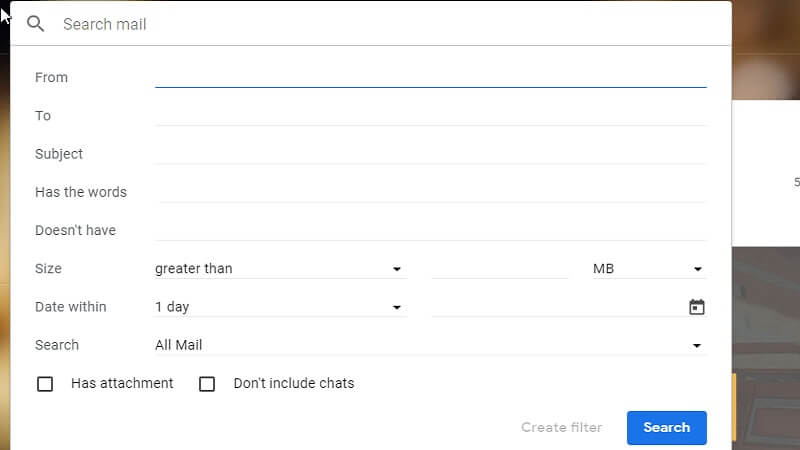Click the search magnifier icon
This screenshot has width=800, height=450.
coord(36,23)
